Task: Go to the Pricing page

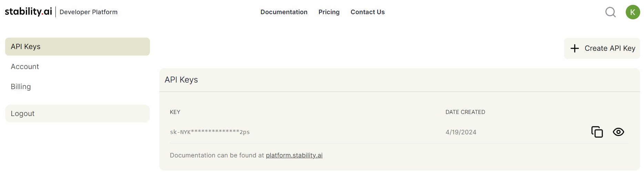Action: pos(329,12)
